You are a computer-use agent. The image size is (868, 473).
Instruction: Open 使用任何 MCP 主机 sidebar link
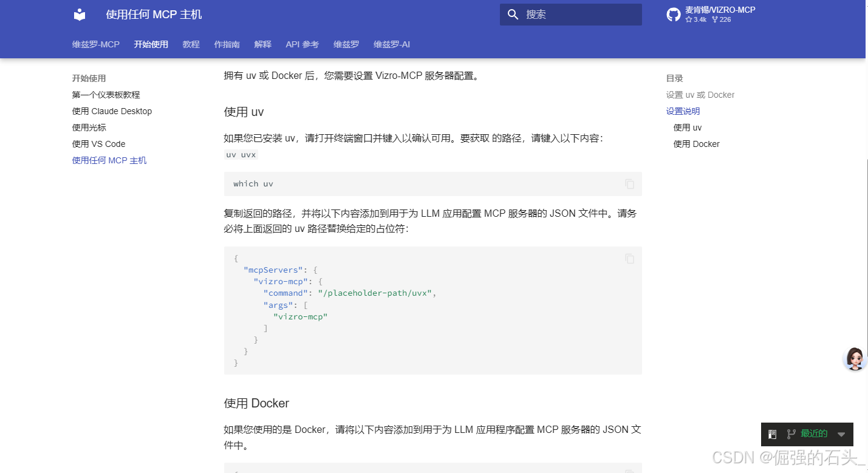click(x=109, y=160)
